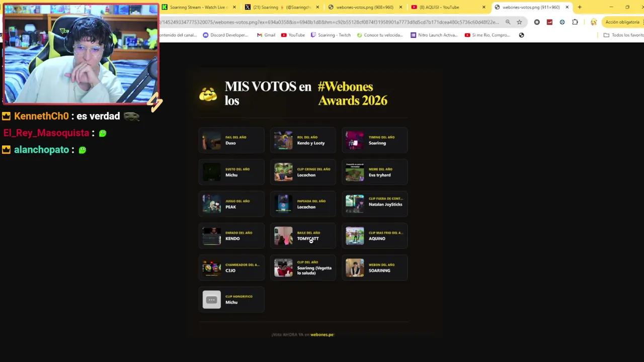Open a new browser tab
Viewport: 644px width, 362px height.
pyautogui.click(x=580, y=7)
